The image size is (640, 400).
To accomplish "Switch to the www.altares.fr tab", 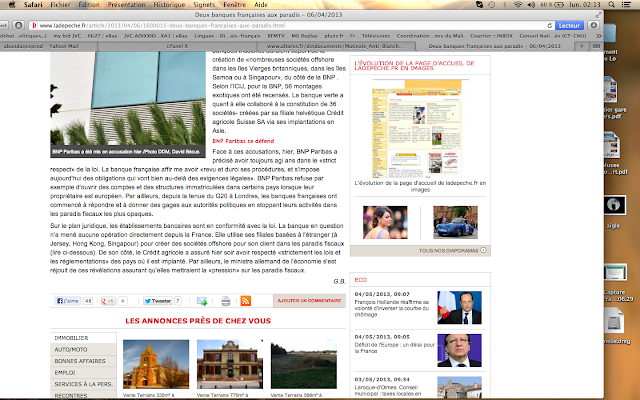I will [335, 46].
